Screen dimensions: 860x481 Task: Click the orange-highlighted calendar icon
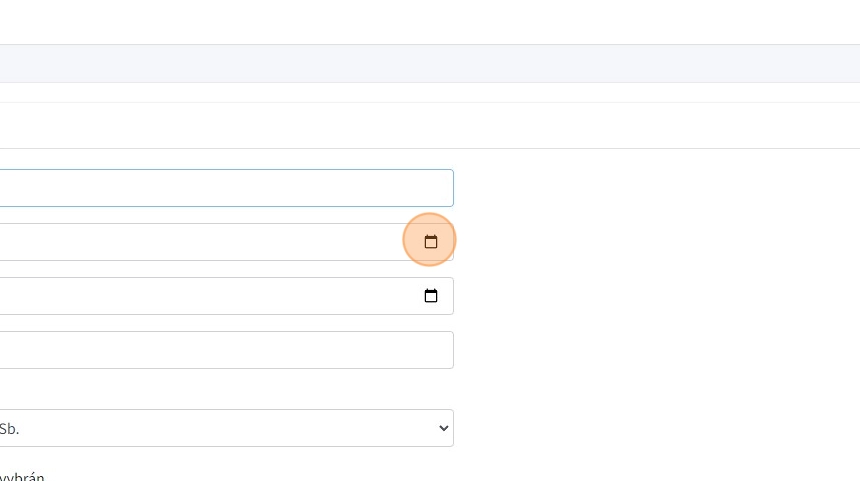[x=431, y=242]
